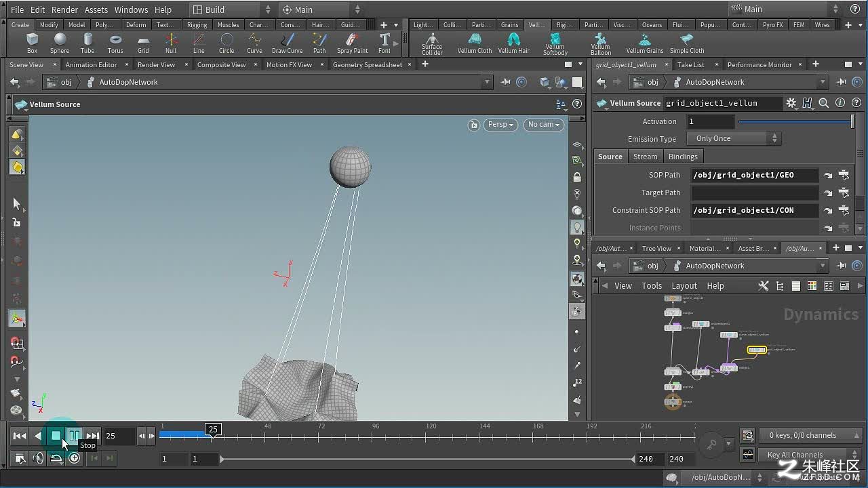Image resolution: width=868 pixels, height=488 pixels.
Task: Open the Windows menu
Action: click(x=131, y=9)
